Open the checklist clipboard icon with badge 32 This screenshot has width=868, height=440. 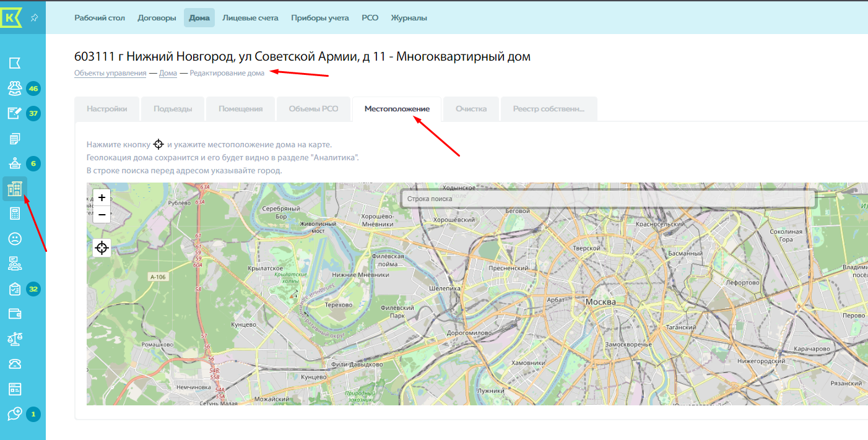(x=15, y=289)
